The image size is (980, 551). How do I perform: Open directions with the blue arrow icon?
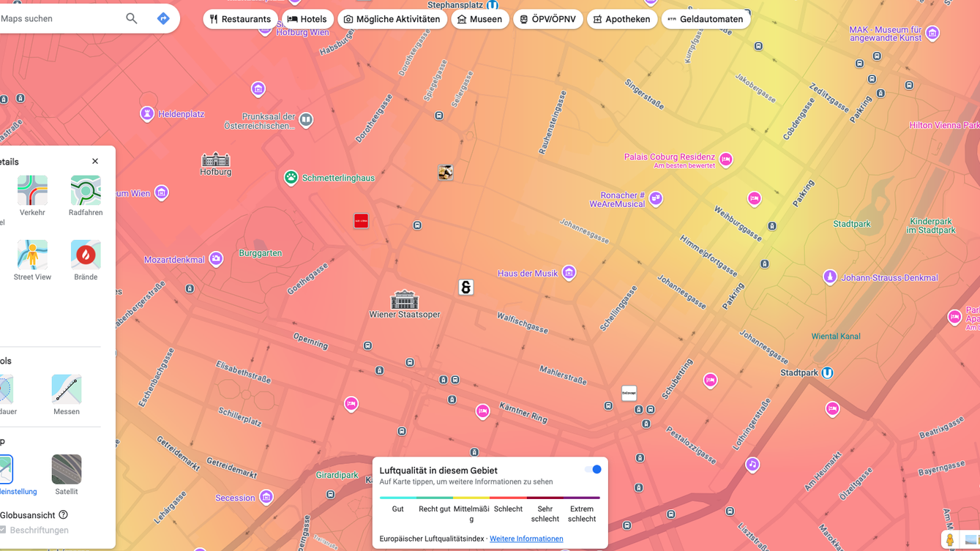point(163,19)
